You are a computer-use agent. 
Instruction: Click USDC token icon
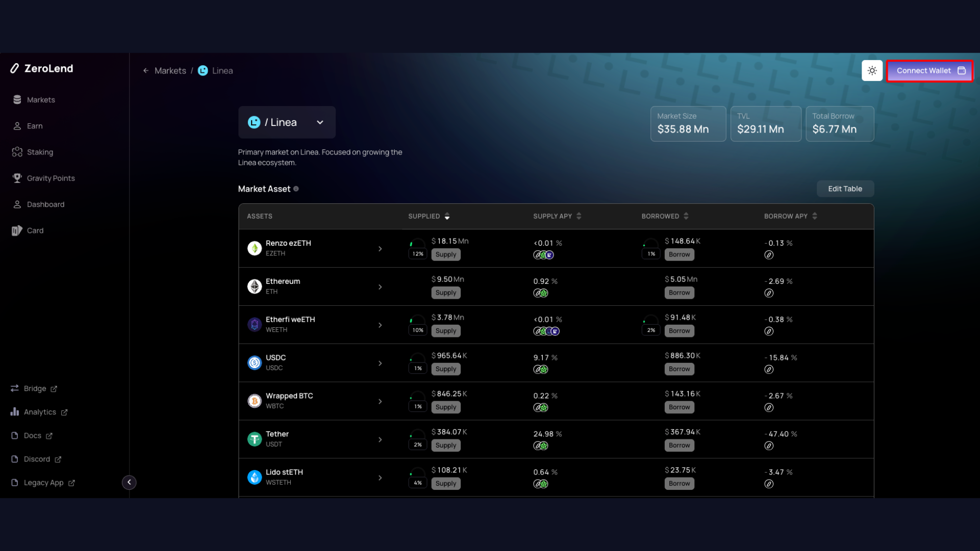pyautogui.click(x=255, y=362)
